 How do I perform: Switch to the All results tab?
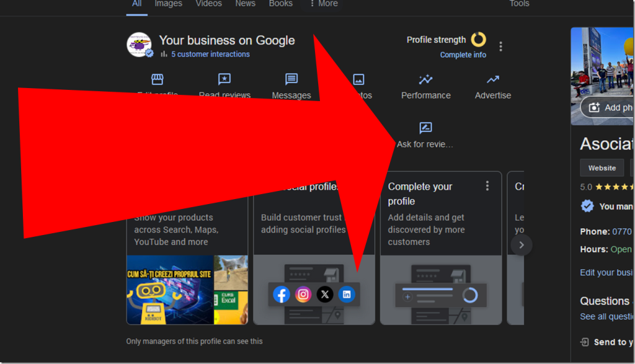(137, 4)
